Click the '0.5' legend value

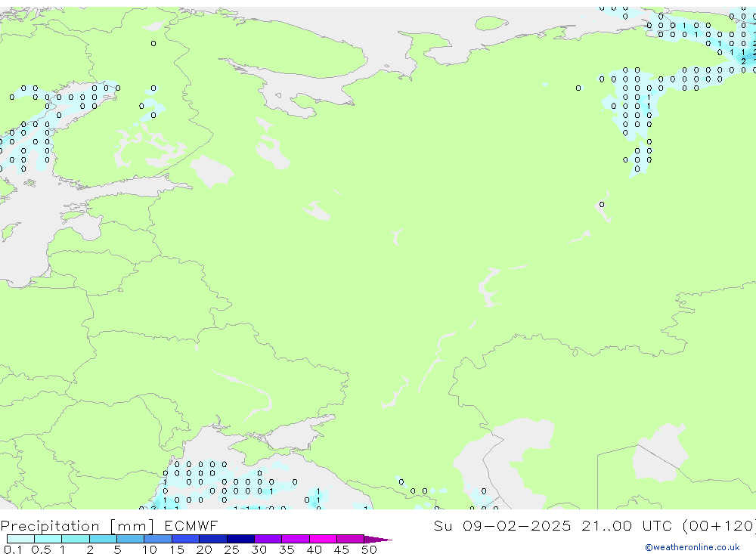41,549
